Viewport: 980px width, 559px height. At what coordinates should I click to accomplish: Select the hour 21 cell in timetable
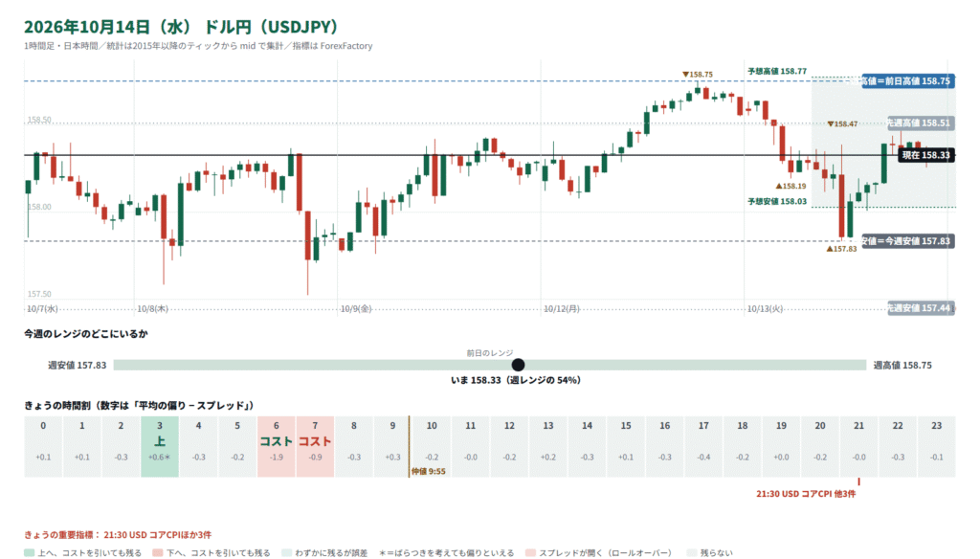click(858, 446)
